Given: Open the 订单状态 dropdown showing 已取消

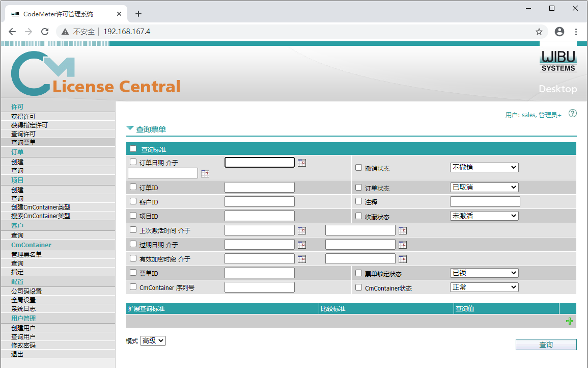Looking at the screenshot, I should click(x=484, y=187).
